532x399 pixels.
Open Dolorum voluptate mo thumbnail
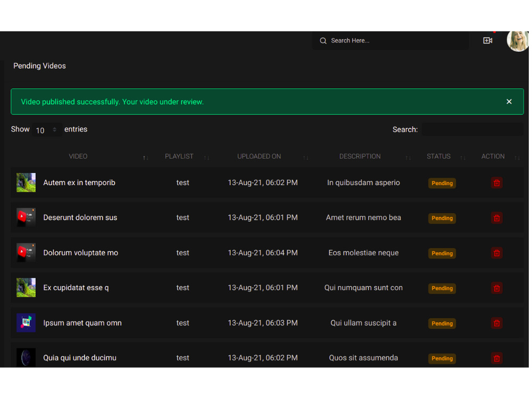(26, 253)
